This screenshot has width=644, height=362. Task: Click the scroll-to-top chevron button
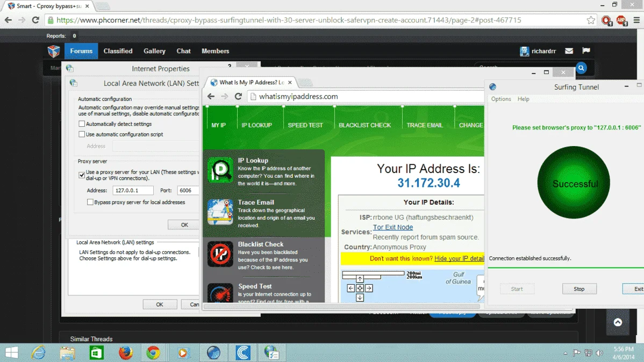618,322
